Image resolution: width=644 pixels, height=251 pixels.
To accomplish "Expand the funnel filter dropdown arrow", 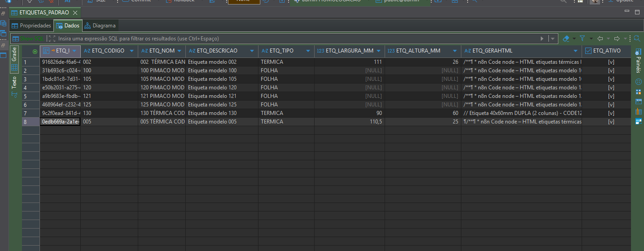I will (x=591, y=39).
